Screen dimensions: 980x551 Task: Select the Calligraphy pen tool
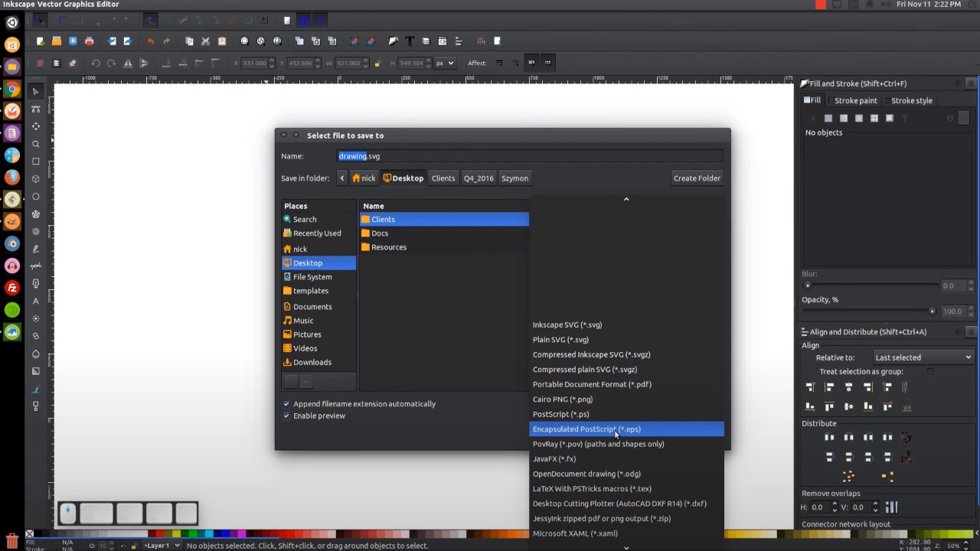(35, 284)
